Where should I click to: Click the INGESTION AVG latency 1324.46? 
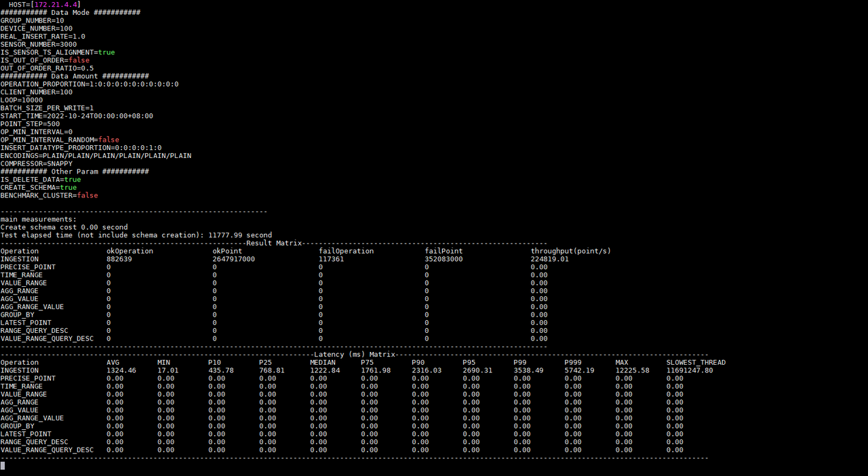121,371
